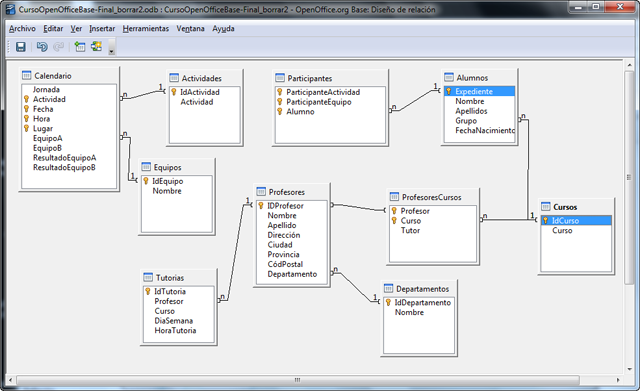The image size is (640, 391).
Task: Click the Redo toolbar icon
Action: [x=59, y=47]
